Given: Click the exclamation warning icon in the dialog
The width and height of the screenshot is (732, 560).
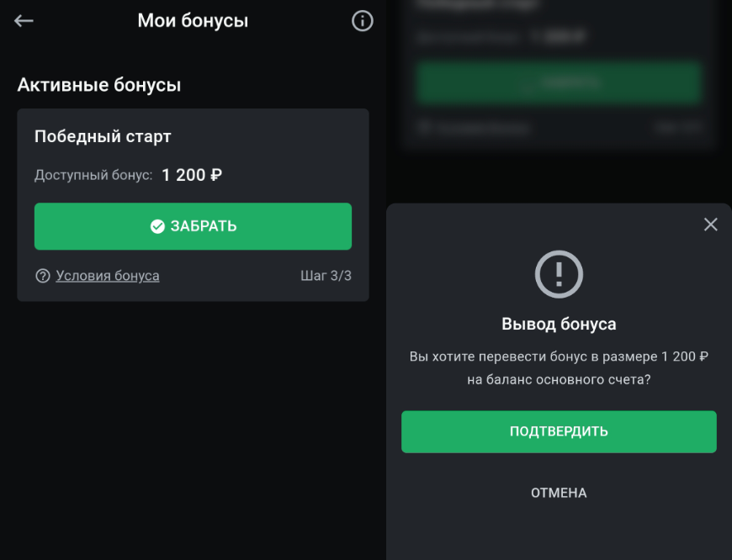Looking at the screenshot, I should [559, 274].
